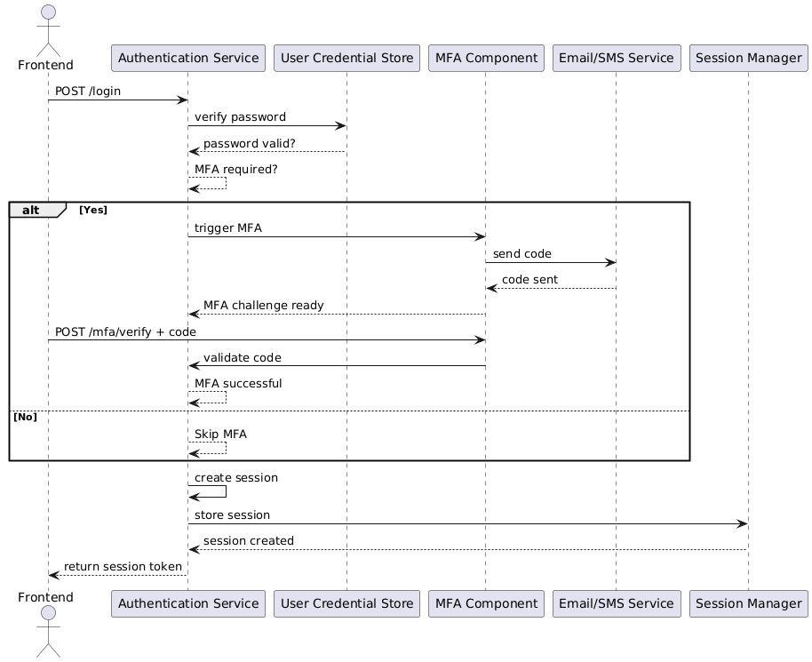Select the [Yes] condition label
Image resolution: width=812 pixels, height=662 pixels.
(93, 210)
